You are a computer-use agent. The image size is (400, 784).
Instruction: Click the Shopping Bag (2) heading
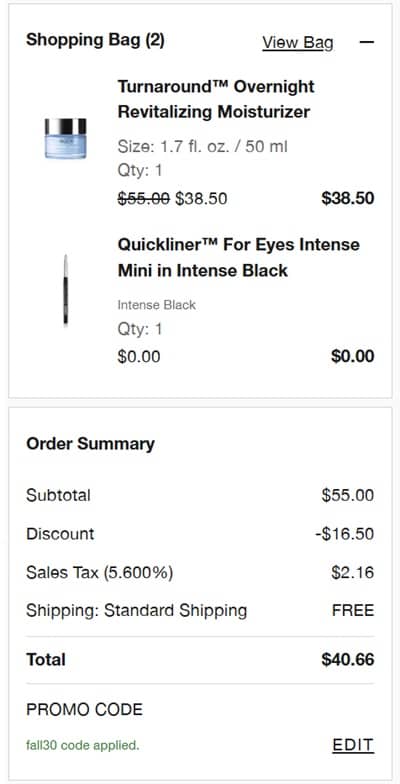pyautogui.click(x=95, y=40)
